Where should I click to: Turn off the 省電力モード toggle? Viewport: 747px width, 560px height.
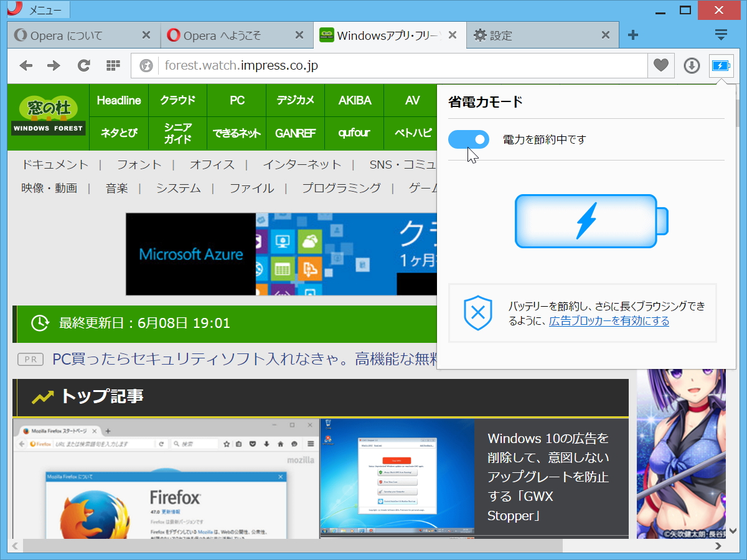coord(469,140)
